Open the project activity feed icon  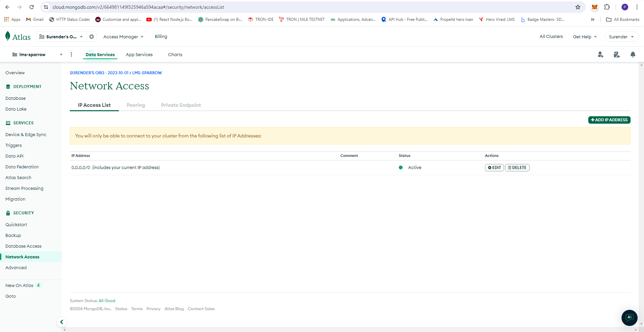click(617, 54)
